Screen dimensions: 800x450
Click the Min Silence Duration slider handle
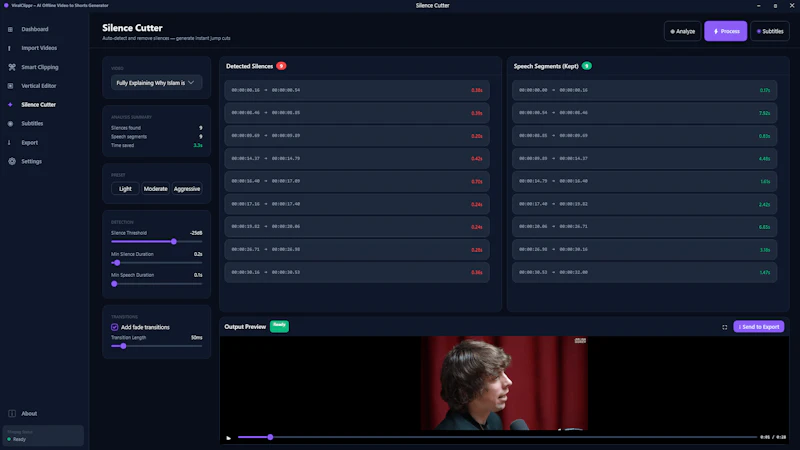tap(117, 263)
